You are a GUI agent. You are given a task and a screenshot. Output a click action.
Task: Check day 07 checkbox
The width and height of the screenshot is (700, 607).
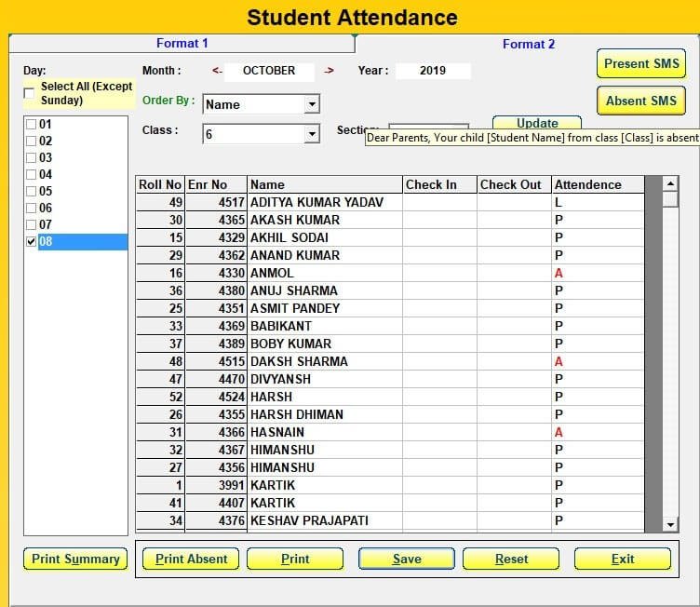point(32,224)
